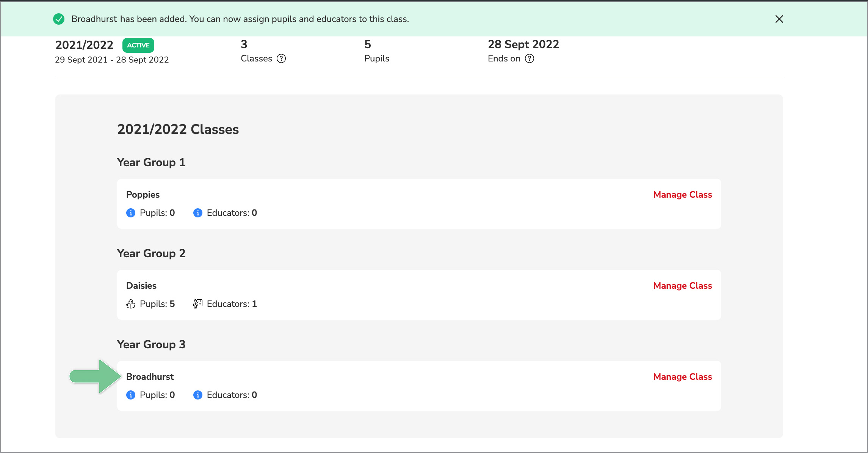Open Manage Class for Broadhurst
The width and height of the screenshot is (868, 453).
tap(682, 377)
